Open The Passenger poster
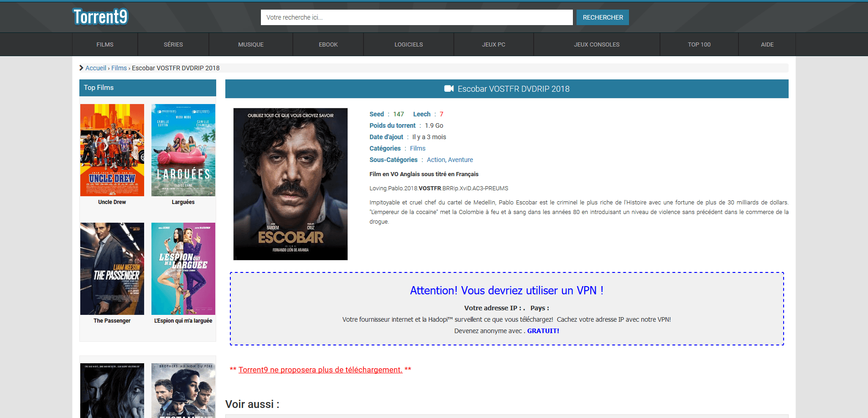The width and height of the screenshot is (868, 418). click(x=112, y=269)
